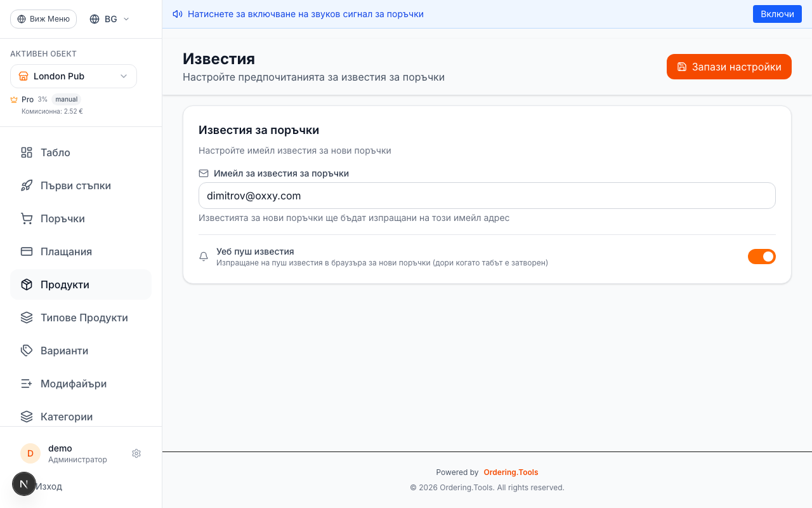Open the London Pub location dropdown
The width and height of the screenshot is (812, 508).
click(x=73, y=76)
